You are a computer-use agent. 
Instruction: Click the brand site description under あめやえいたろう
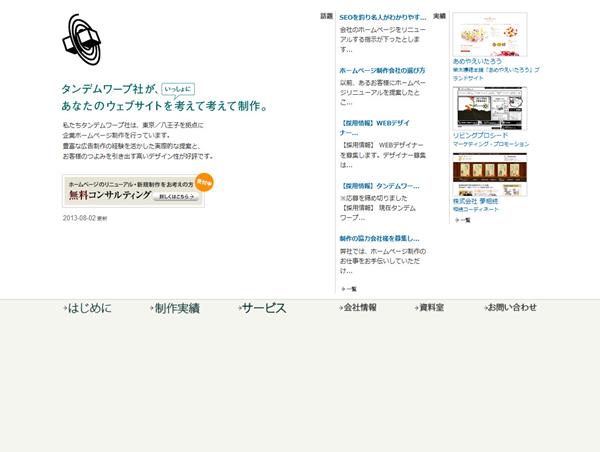[496, 74]
